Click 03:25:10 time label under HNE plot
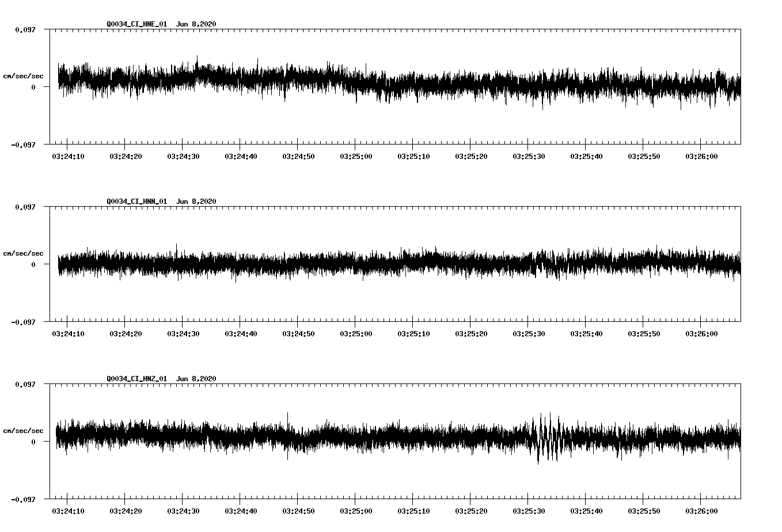 413,157
